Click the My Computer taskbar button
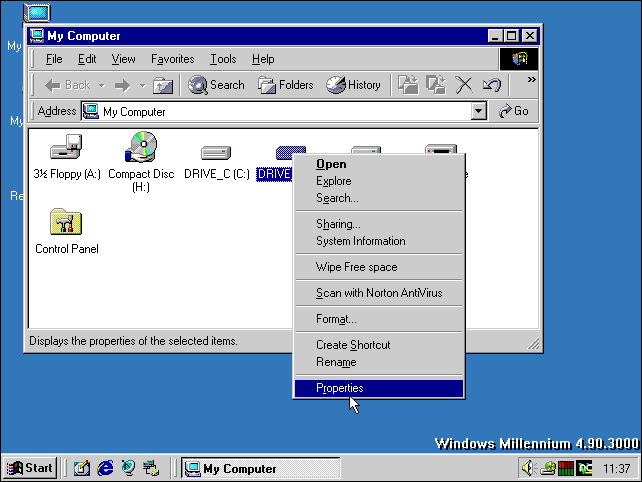The height and width of the screenshot is (482, 642). 260,468
